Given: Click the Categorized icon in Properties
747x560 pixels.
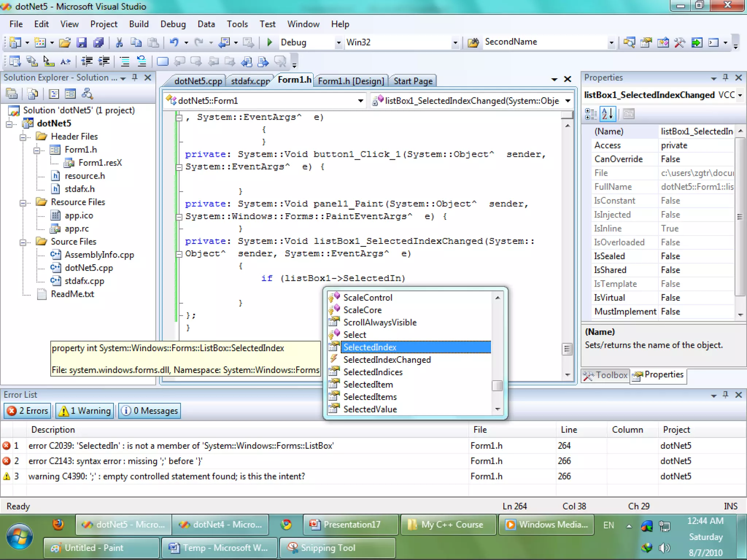Looking at the screenshot, I should (x=590, y=114).
